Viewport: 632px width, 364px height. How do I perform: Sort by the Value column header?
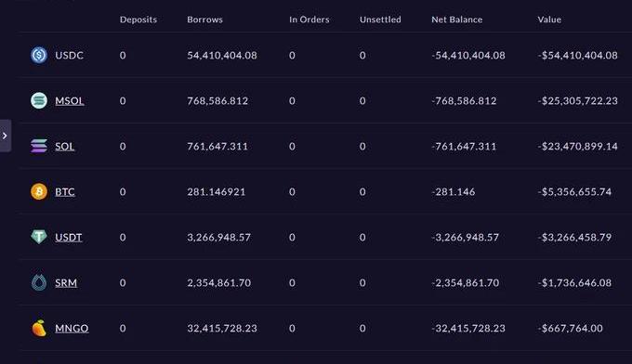click(x=549, y=19)
